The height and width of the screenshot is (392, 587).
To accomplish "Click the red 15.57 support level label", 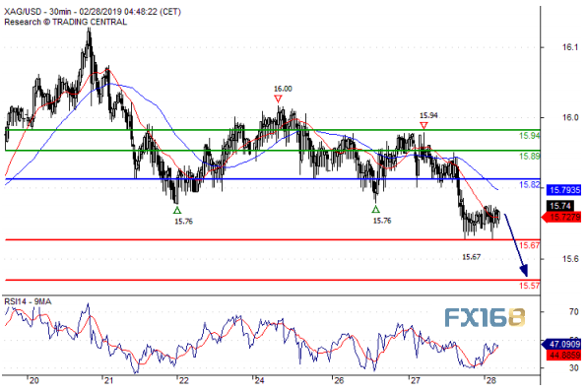I will [x=529, y=286].
